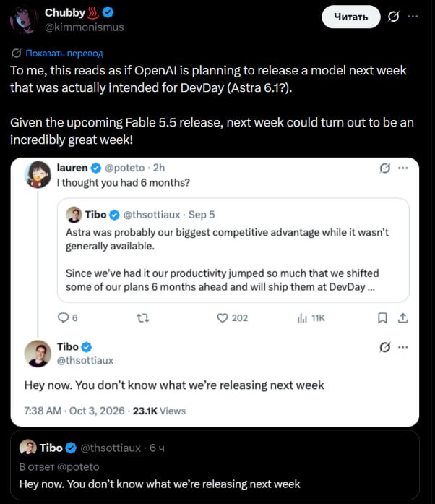Click the retweet icon on lauren's tweet
The width and height of the screenshot is (435, 504).
tap(142, 318)
